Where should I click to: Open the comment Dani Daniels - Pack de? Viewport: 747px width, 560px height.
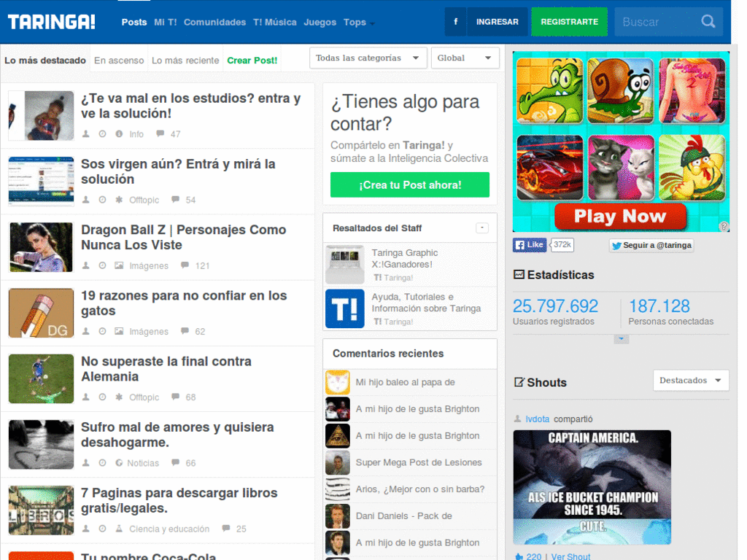pos(404,516)
